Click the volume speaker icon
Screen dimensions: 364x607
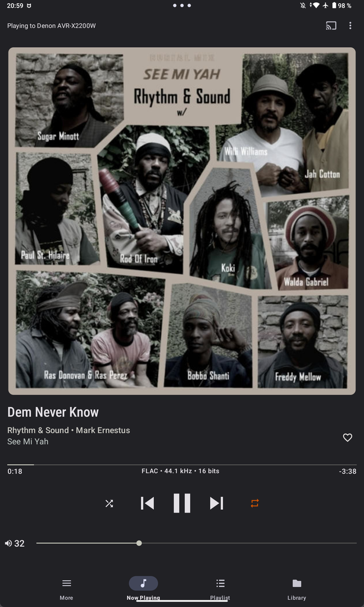pos(8,543)
